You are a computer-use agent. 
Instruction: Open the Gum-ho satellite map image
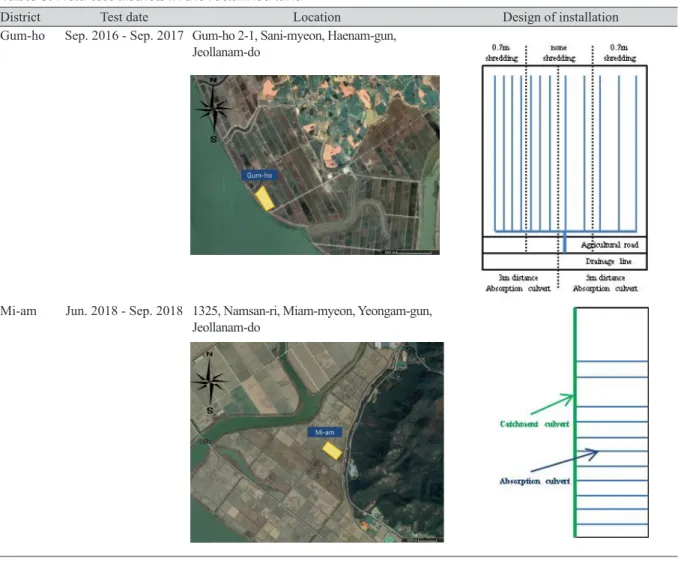(315, 165)
